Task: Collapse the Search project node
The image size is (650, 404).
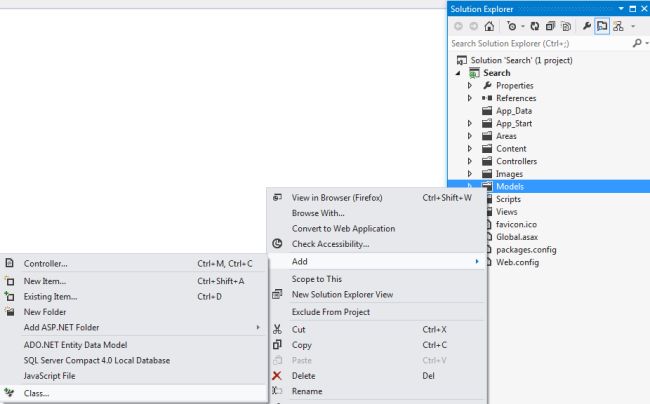Action: 458,73
